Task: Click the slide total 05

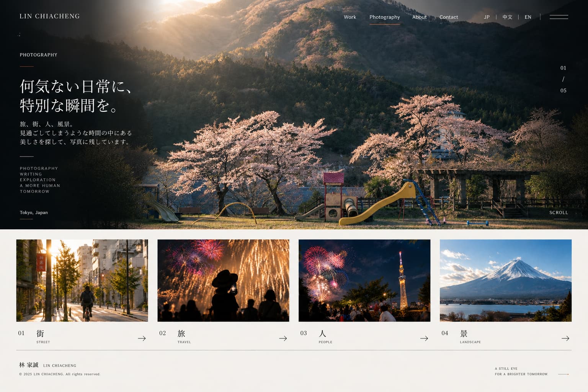Action: click(563, 91)
